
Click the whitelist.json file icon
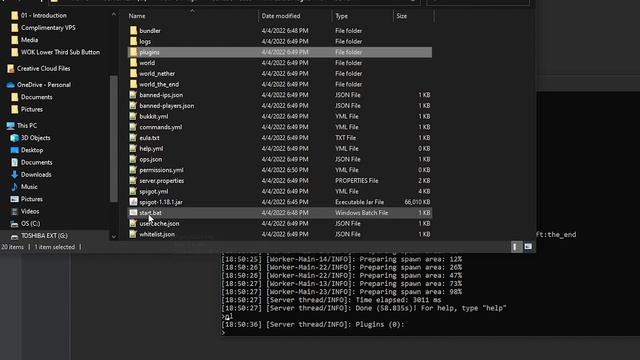pos(133,234)
